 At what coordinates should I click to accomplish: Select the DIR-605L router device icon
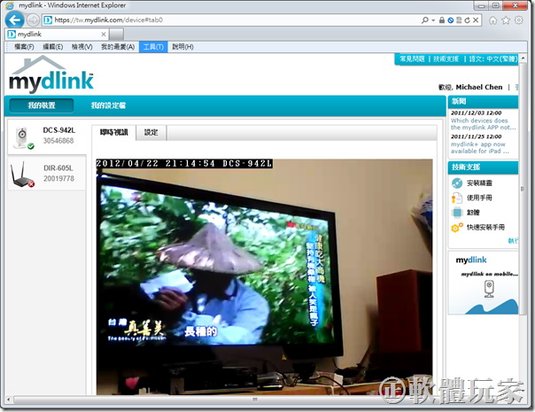click(x=22, y=175)
